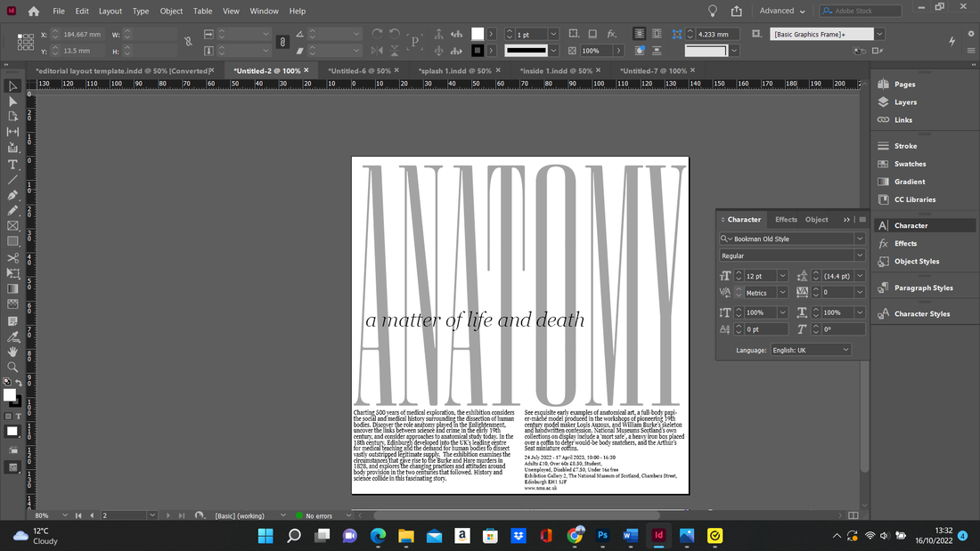Expand the font size 12 pt dropdown
This screenshot has width=980, height=551.
click(782, 276)
